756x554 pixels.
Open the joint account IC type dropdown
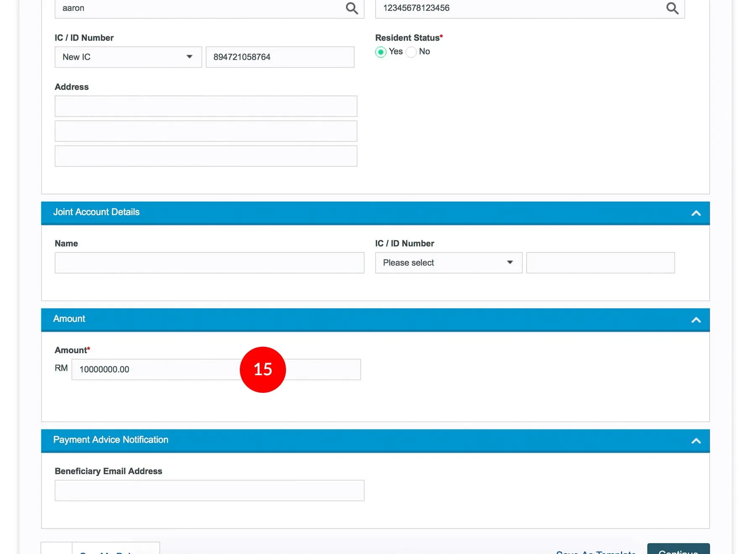pyautogui.click(x=448, y=263)
